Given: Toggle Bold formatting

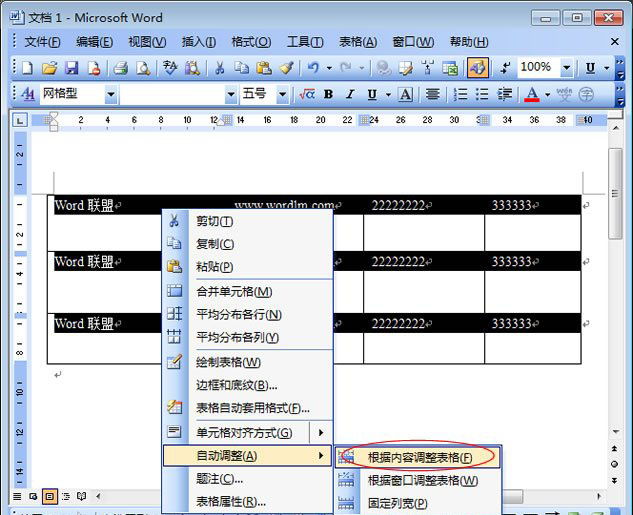Looking at the screenshot, I should pyautogui.click(x=329, y=94).
